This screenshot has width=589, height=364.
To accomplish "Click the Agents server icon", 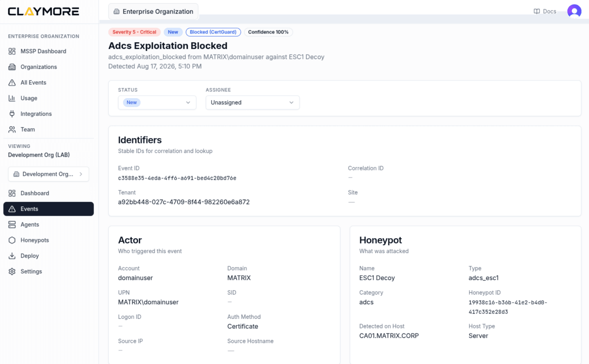I will (x=12, y=224).
